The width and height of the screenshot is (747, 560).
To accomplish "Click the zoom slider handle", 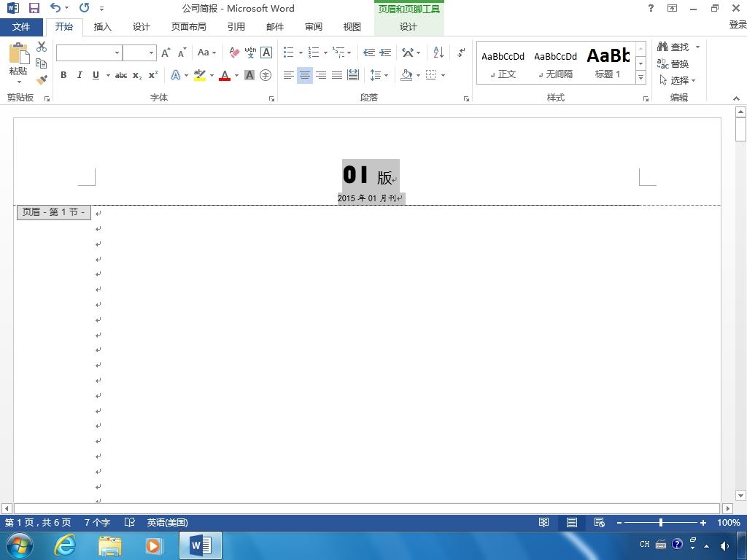I will pyautogui.click(x=661, y=522).
